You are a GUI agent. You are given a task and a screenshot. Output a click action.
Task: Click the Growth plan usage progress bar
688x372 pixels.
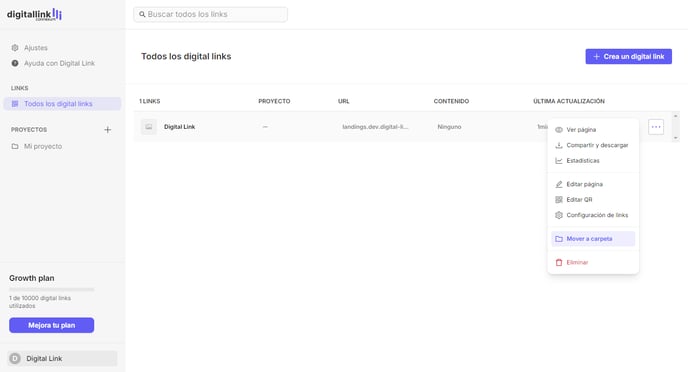[x=52, y=290]
